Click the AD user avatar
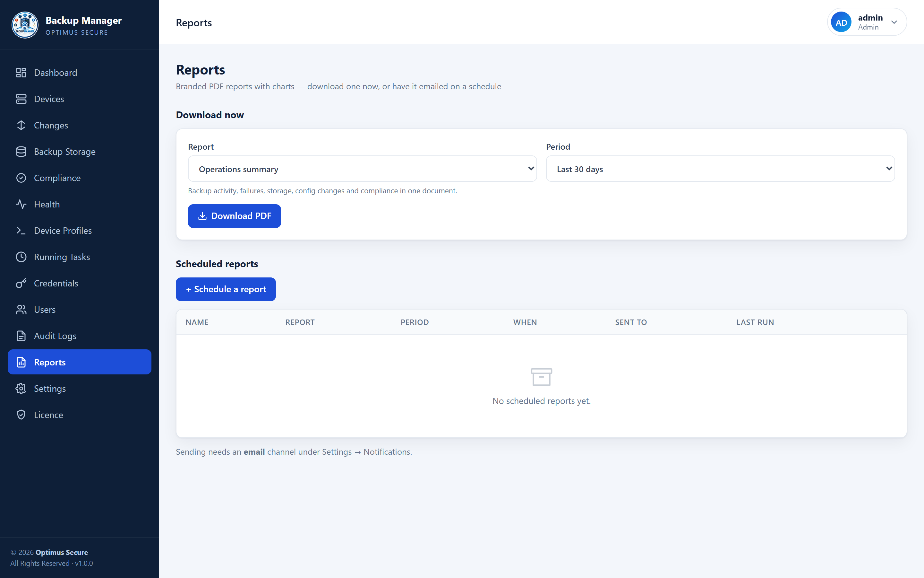This screenshot has width=924, height=578. (x=841, y=22)
